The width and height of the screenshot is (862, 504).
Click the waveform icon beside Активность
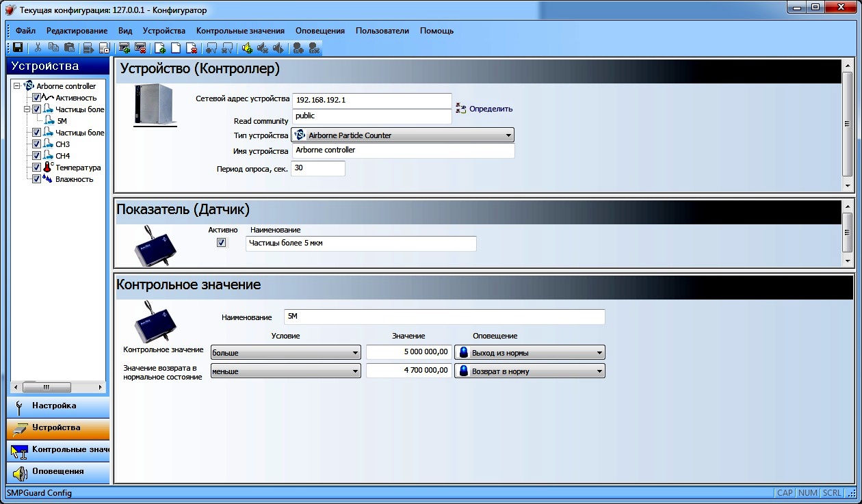[x=49, y=98]
